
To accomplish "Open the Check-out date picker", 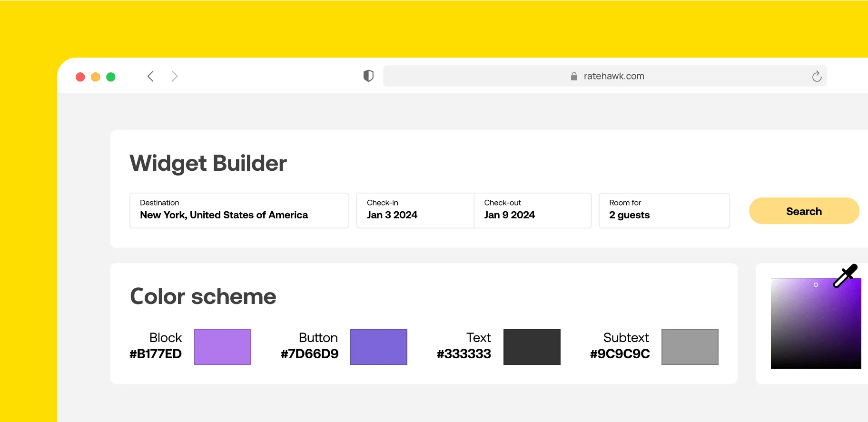I will 532,210.
